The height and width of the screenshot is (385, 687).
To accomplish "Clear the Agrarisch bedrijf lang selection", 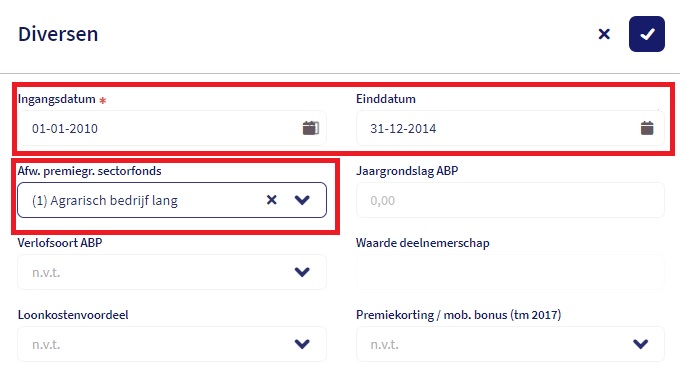I will pos(272,200).
